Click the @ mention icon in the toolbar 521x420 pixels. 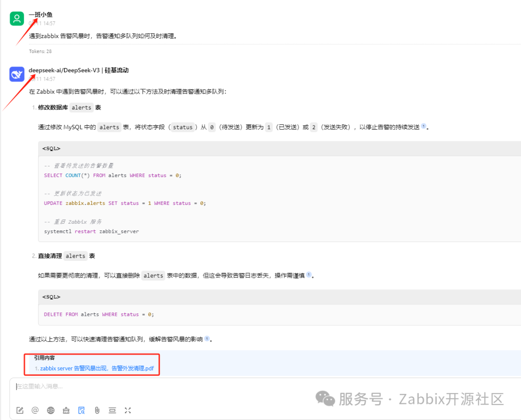[x=35, y=410]
